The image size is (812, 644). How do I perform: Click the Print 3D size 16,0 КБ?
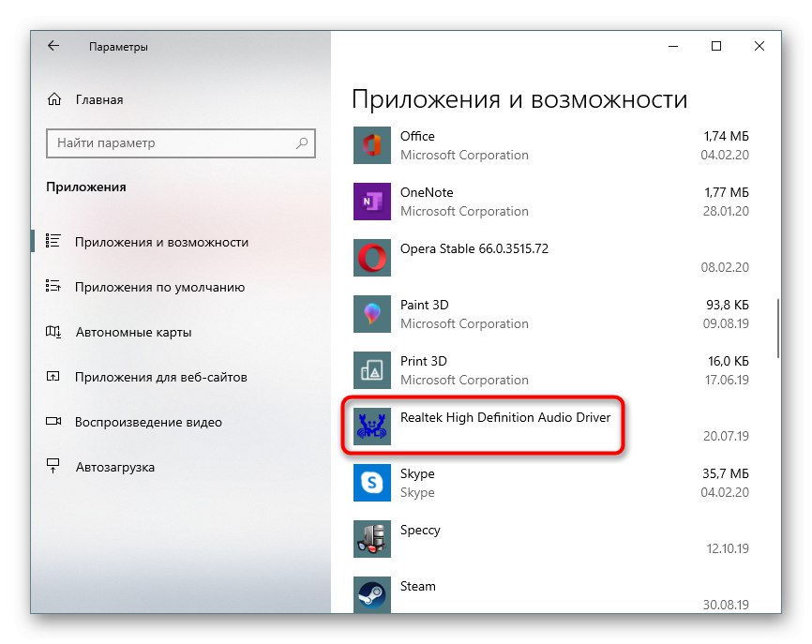click(729, 361)
